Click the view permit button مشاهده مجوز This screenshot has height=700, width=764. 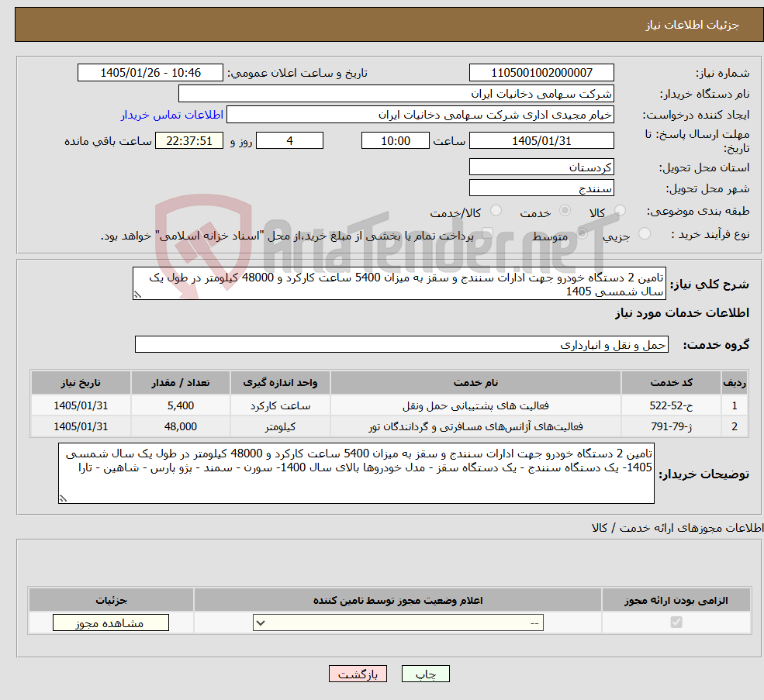[x=111, y=622]
